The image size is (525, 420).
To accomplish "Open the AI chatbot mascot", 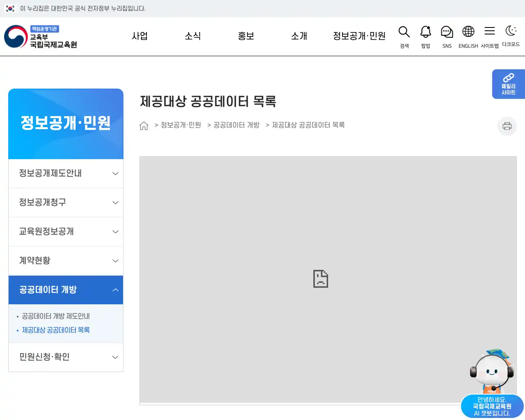I will click(492, 371).
